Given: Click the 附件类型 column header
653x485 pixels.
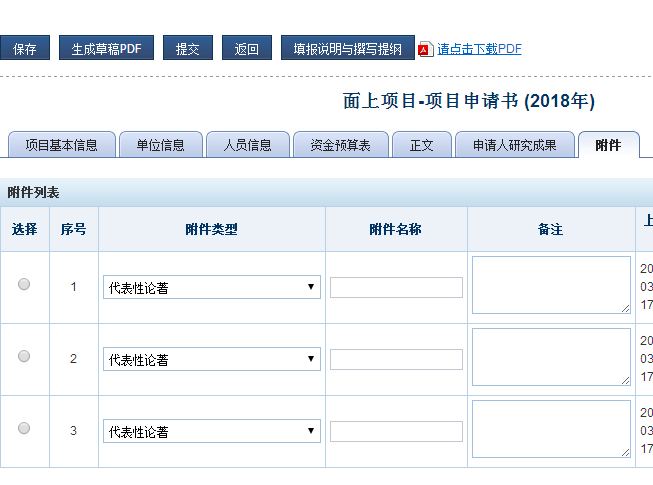Looking at the screenshot, I should pos(212,229).
